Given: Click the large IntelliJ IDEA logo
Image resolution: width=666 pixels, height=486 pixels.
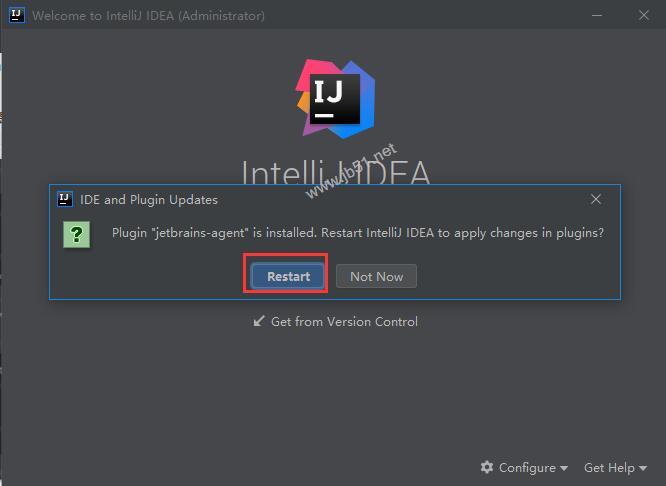Looking at the screenshot, I should coord(335,98).
